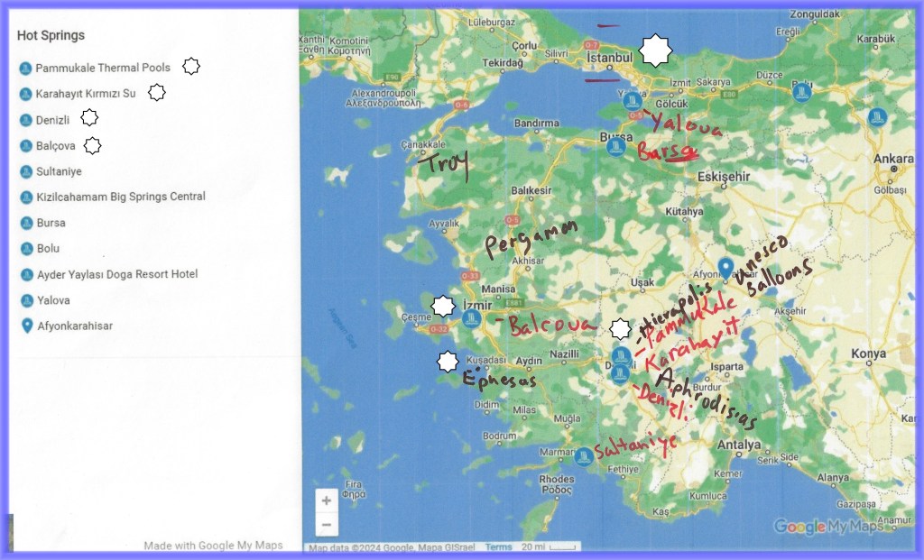Viewport: 924px width, 560px height.
Task: Zoom out using the minus button
Action: coord(327,524)
